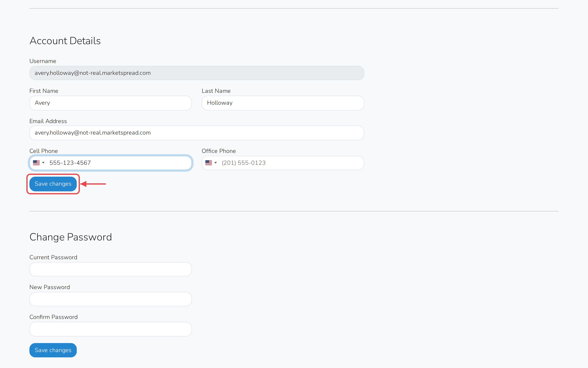Click the Last Name label
The height and width of the screenshot is (368, 588).
coord(216,91)
